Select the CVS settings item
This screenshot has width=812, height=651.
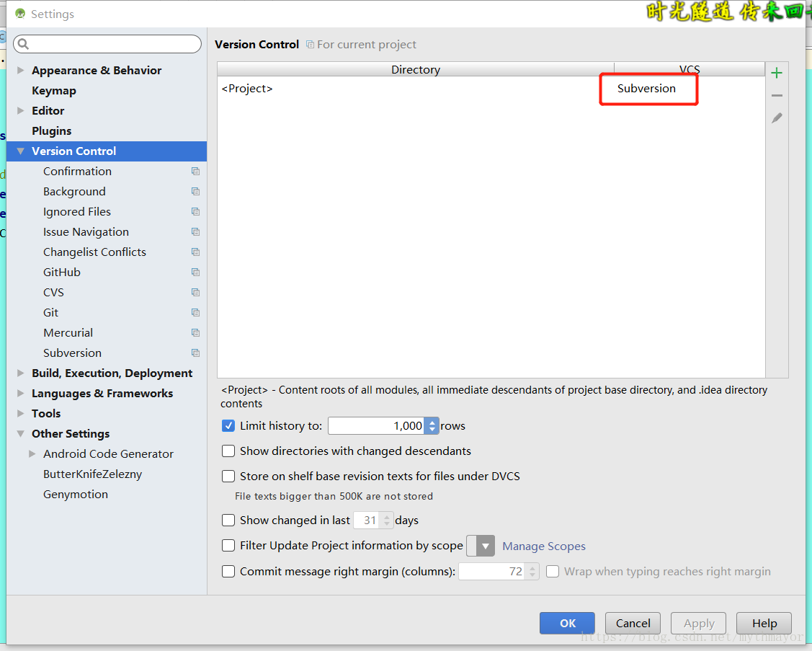click(54, 292)
